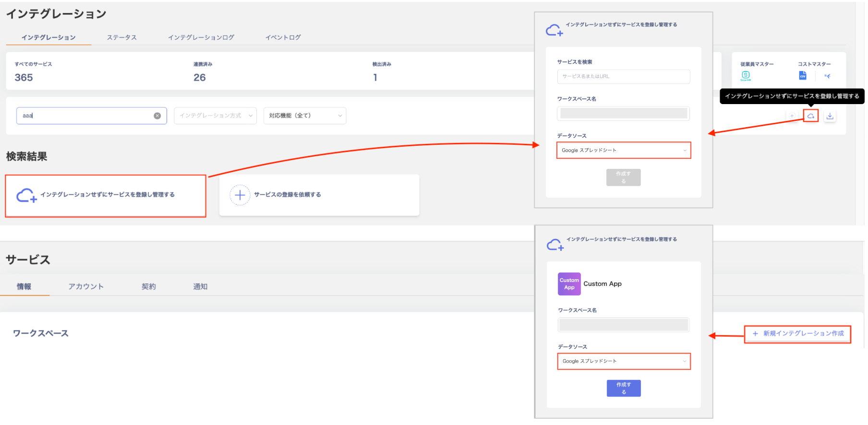Click the 従業員マスター label
This screenshot has width=868, height=425.
pos(757,64)
